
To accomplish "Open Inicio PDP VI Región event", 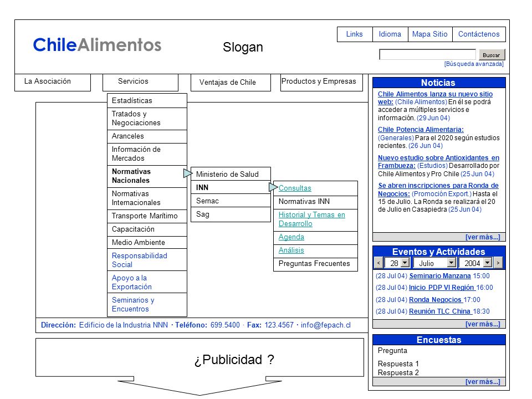I will (x=442, y=288).
